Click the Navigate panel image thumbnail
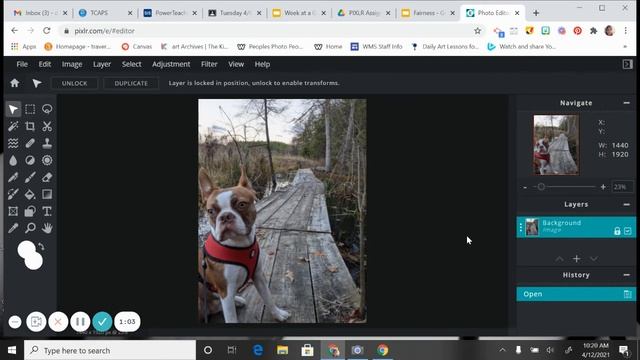640x360 pixels. tap(556, 145)
